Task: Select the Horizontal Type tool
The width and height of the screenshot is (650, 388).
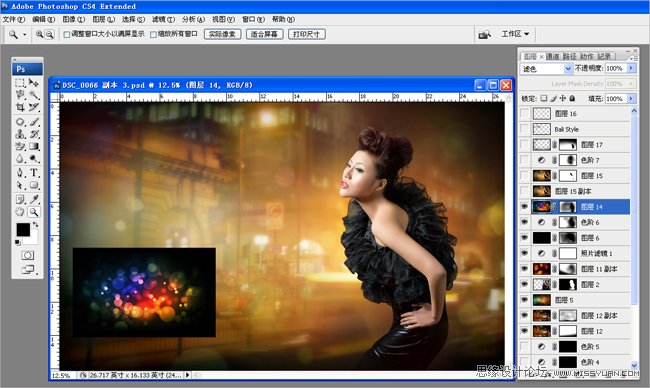Action: pyautogui.click(x=34, y=173)
